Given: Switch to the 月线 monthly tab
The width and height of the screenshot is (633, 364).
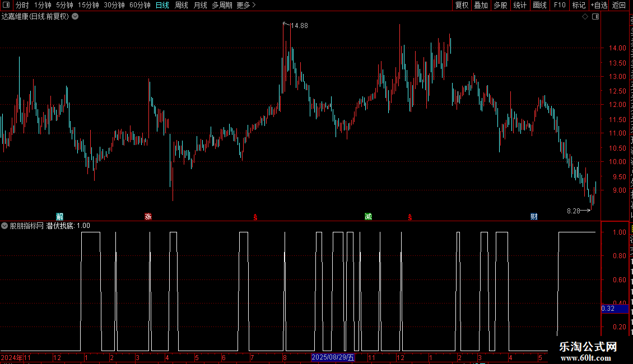Looking at the screenshot, I should [x=200, y=5].
